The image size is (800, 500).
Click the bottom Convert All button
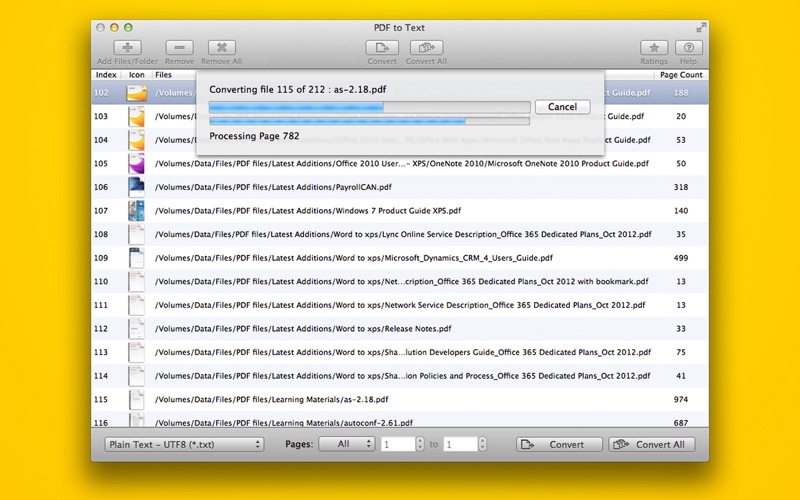click(651, 444)
